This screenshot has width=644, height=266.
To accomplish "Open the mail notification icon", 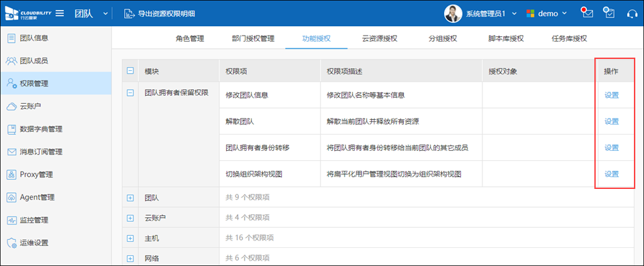I will [587, 13].
